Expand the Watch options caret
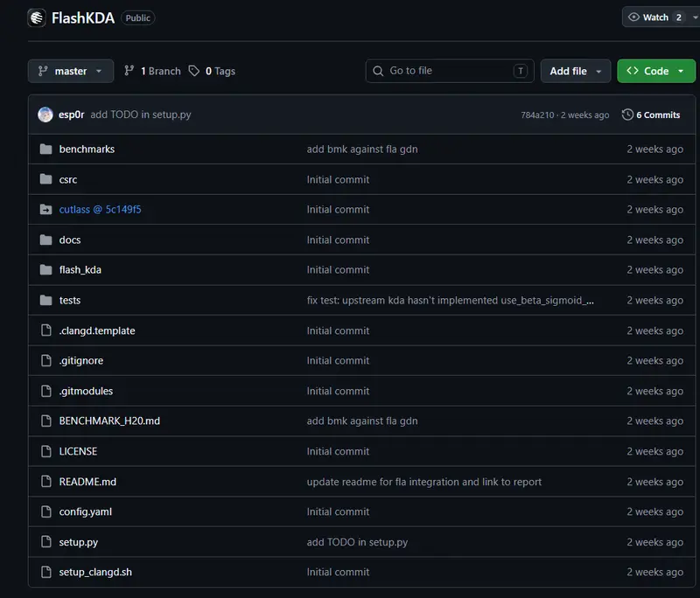 695,17
